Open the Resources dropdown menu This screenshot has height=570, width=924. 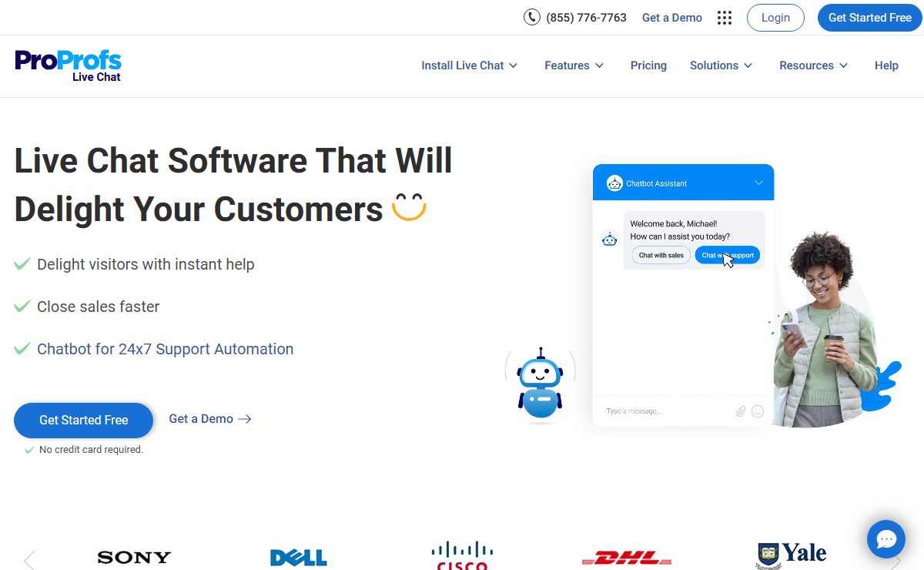[x=813, y=65]
